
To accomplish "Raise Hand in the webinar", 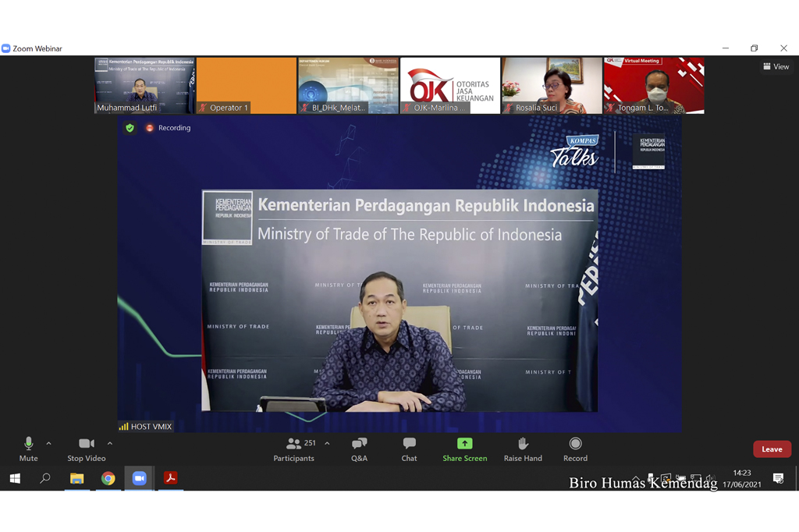I will [x=523, y=449].
